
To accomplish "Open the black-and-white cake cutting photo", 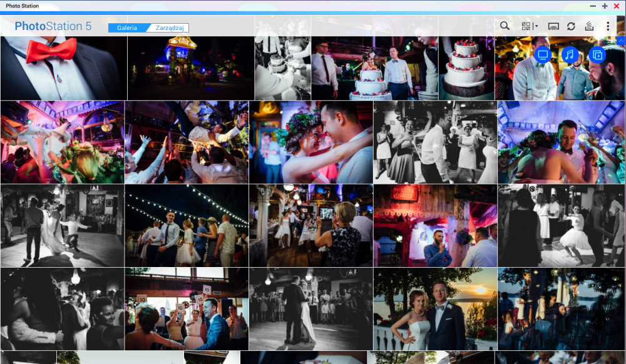I will 283,68.
